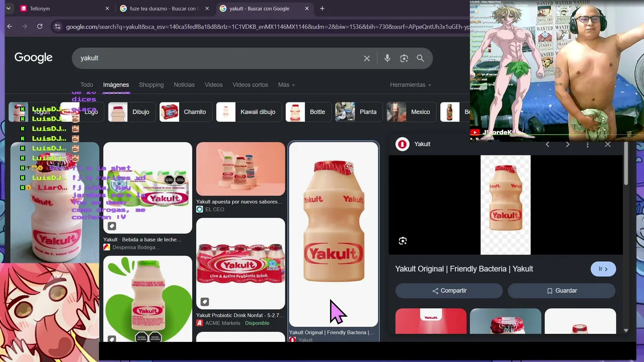Viewport: 644px width, 362px height.
Task: Open 'Yakult · Bebida a base de leche' link
Action: [142, 240]
